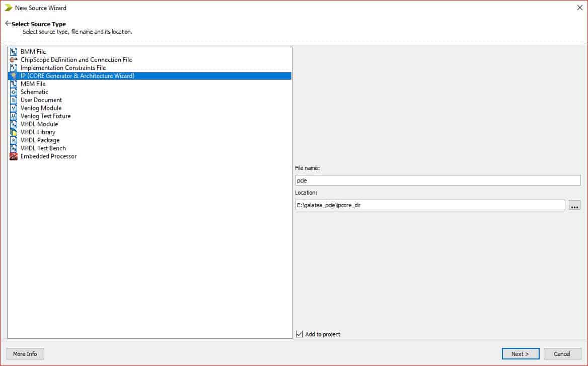Uncheck the Add to project checkbox

[300, 334]
